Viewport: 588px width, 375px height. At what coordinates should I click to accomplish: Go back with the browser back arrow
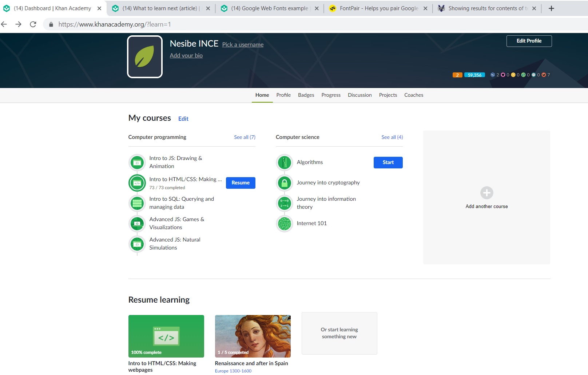coord(4,24)
